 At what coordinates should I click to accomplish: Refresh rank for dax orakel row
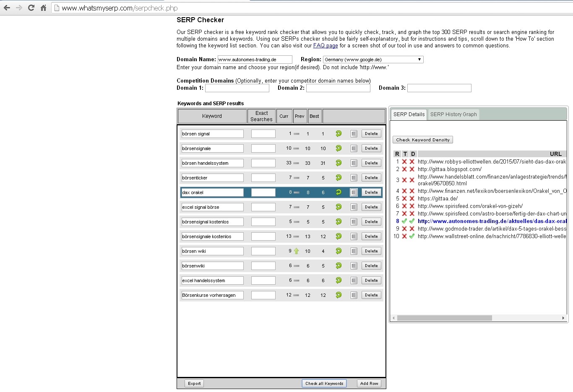(x=339, y=192)
